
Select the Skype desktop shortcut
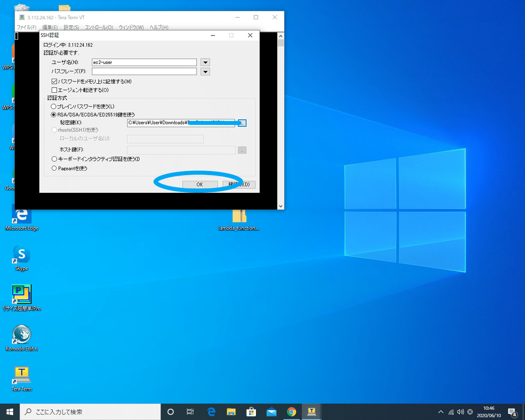click(21, 258)
